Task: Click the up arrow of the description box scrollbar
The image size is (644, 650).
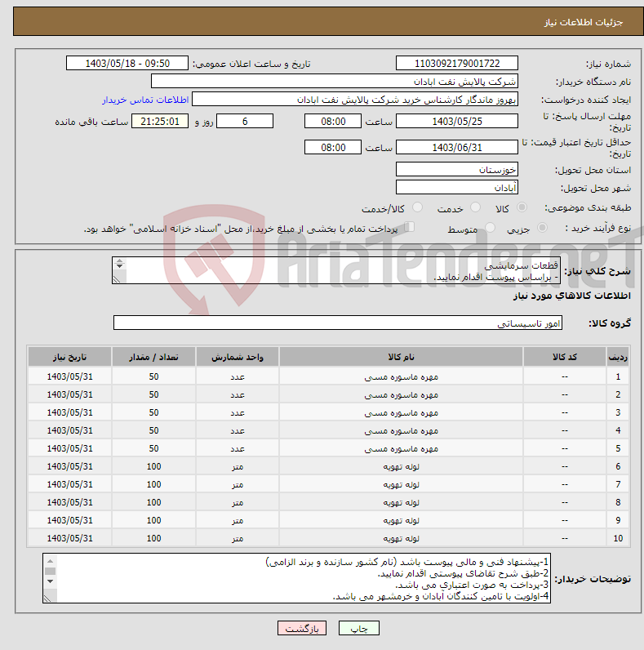Action: point(119,260)
